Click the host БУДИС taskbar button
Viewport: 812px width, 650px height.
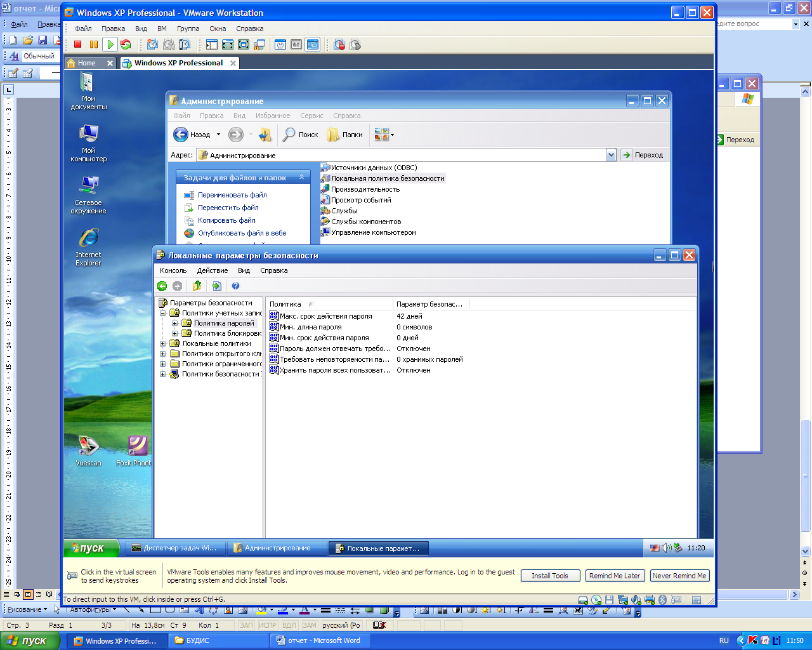[x=219, y=640]
